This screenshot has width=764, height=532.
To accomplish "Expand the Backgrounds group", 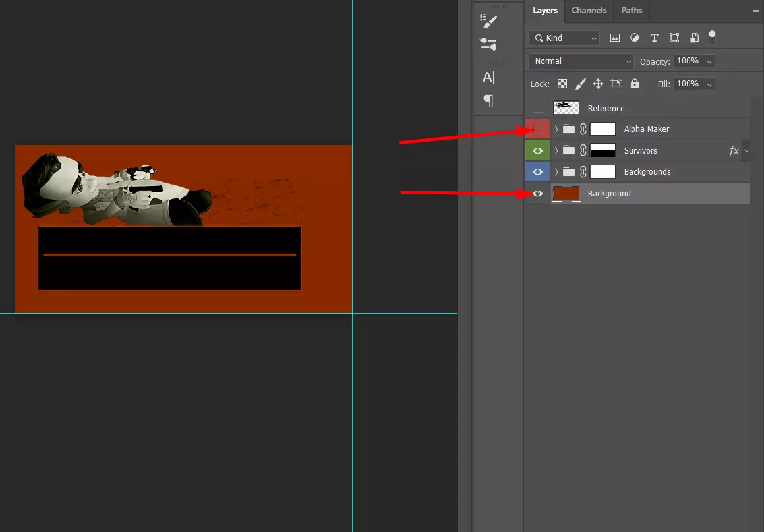I will [556, 171].
